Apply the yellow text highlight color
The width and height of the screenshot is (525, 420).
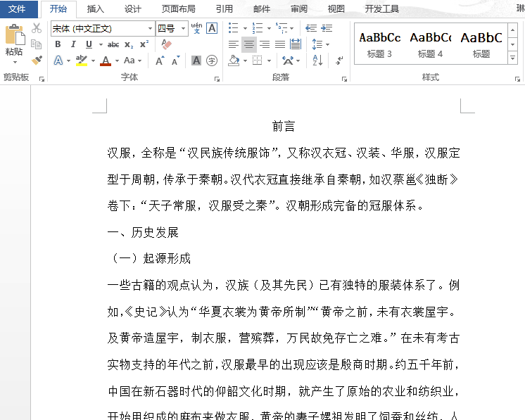(x=82, y=61)
